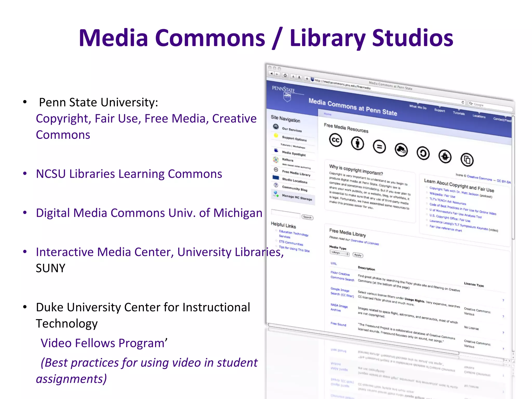Click the Kaltura sunburst icon
This screenshot has width=532, height=399.
[x=276, y=159]
